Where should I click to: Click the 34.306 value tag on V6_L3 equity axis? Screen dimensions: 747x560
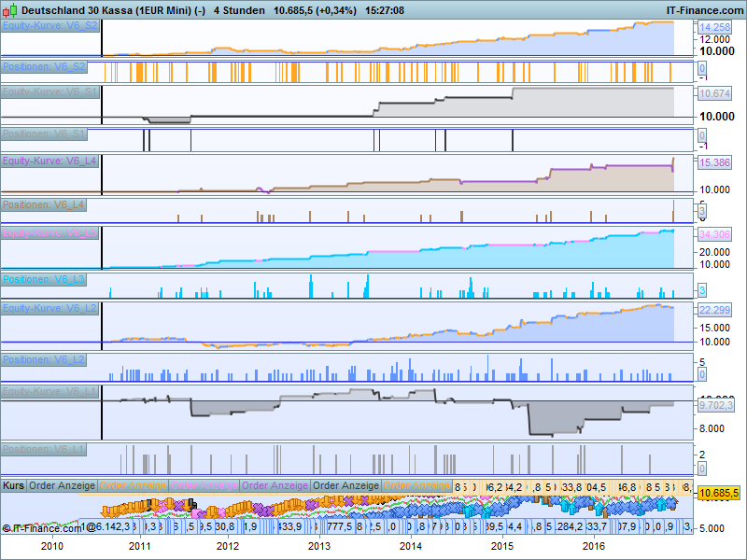[714, 234]
